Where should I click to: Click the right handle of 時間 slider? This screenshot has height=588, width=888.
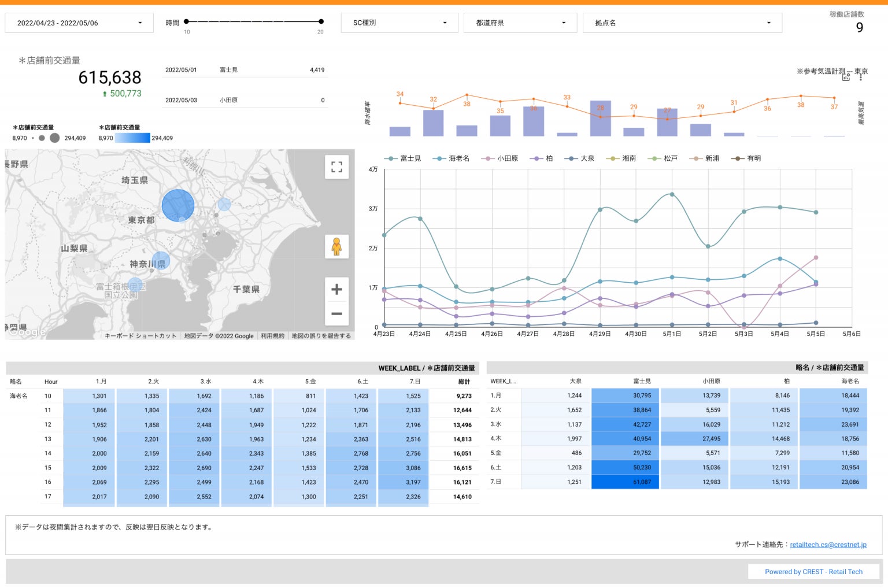(x=321, y=21)
